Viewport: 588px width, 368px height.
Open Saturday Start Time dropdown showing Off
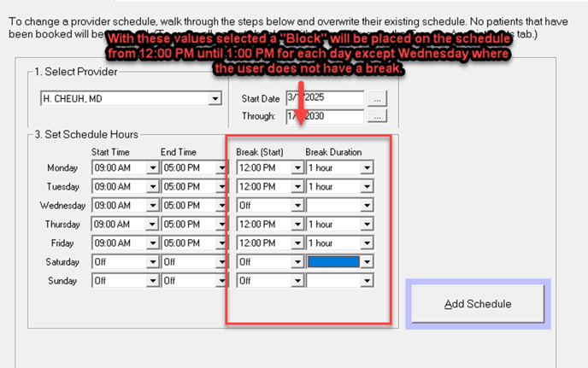coord(153,262)
